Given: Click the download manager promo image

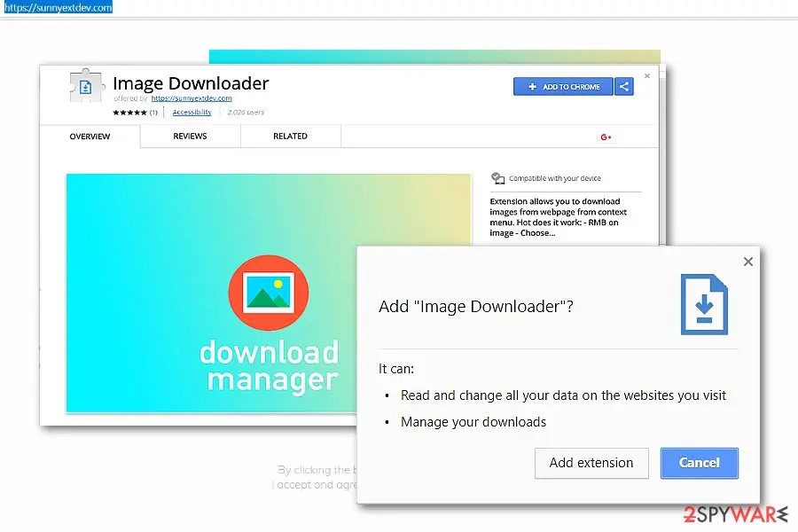Looking at the screenshot, I should (x=268, y=293).
